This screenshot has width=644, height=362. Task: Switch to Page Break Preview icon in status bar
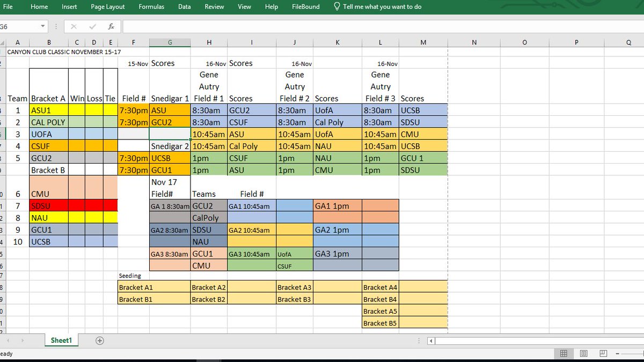point(603,353)
